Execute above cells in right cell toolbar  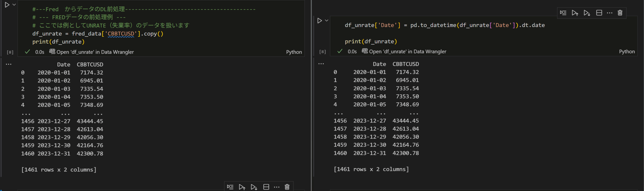[575, 13]
